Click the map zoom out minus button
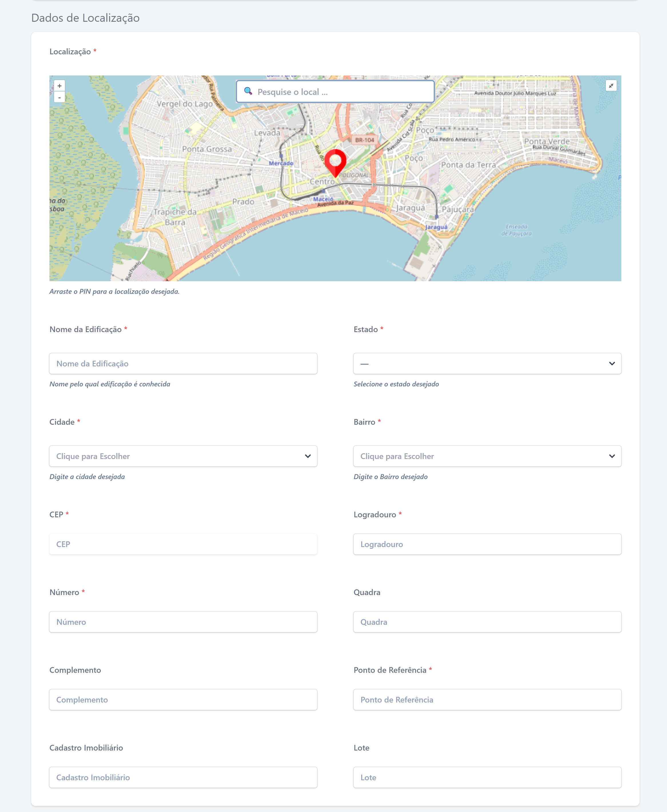Screen dimensions: 667x812 [59, 97]
